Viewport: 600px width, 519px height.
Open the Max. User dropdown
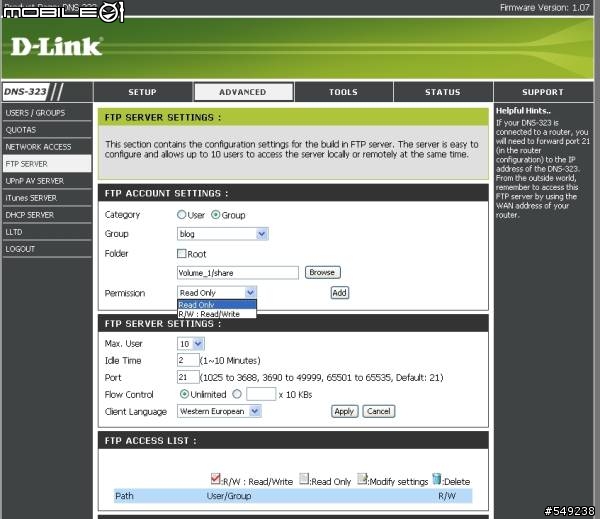(191, 344)
